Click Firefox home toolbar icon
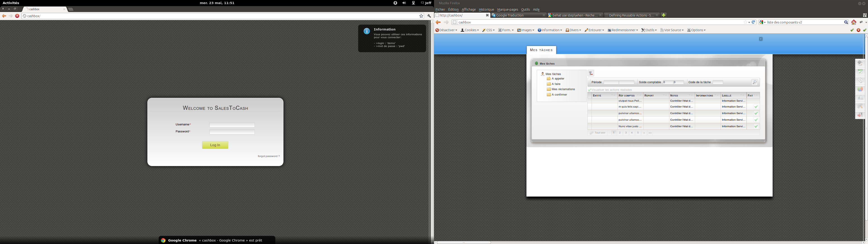The image size is (868, 244). click(x=854, y=23)
